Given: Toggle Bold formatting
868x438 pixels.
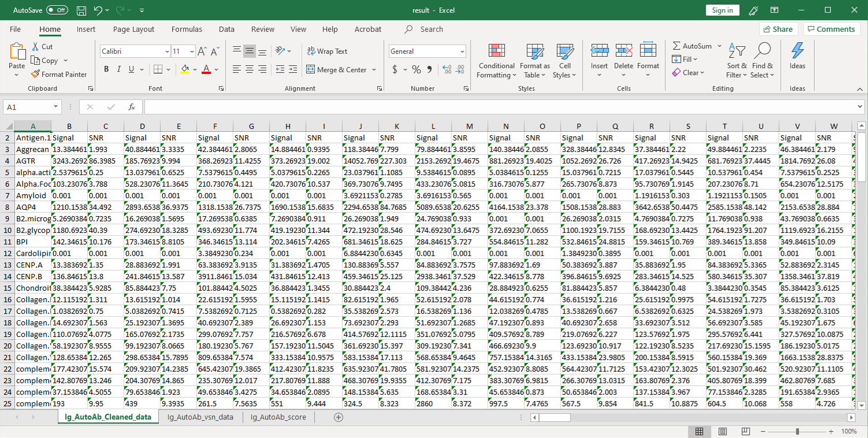Looking at the screenshot, I should (x=106, y=69).
